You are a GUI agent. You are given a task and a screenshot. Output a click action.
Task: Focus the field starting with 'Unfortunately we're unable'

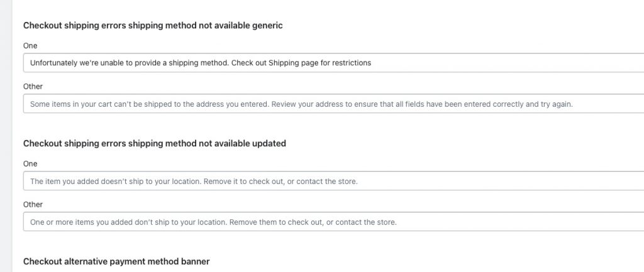[x=333, y=63]
